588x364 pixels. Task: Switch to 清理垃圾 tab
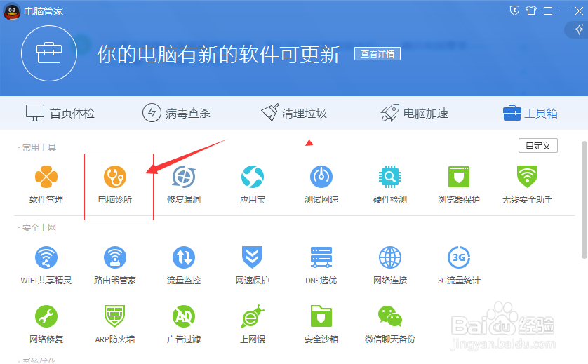click(x=294, y=113)
